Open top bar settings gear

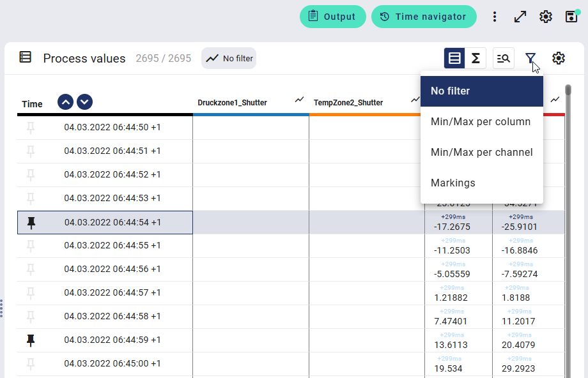[x=545, y=17]
